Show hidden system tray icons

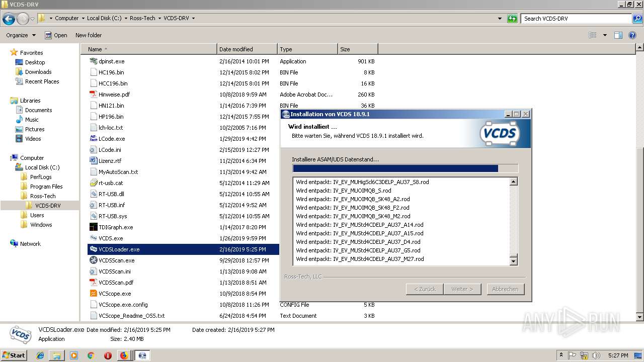point(561,355)
